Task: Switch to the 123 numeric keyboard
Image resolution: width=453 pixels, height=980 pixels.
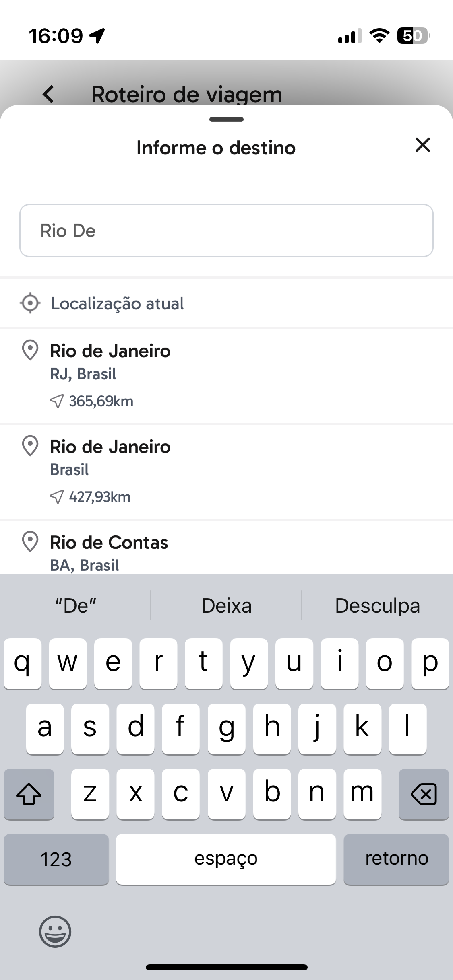Action: tap(56, 859)
